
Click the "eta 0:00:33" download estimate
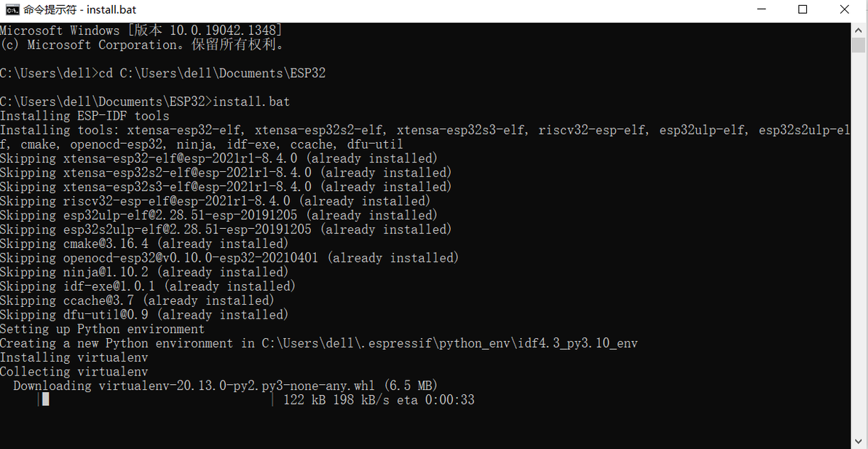pos(435,399)
